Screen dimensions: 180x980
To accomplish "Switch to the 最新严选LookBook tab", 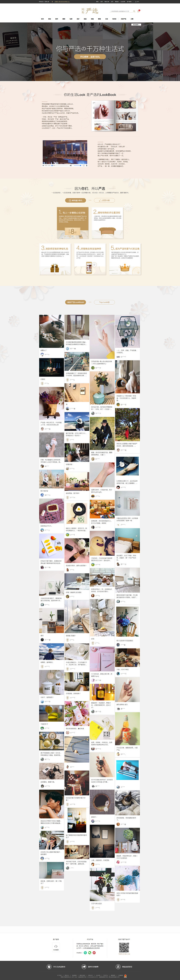I will [x=75, y=302].
